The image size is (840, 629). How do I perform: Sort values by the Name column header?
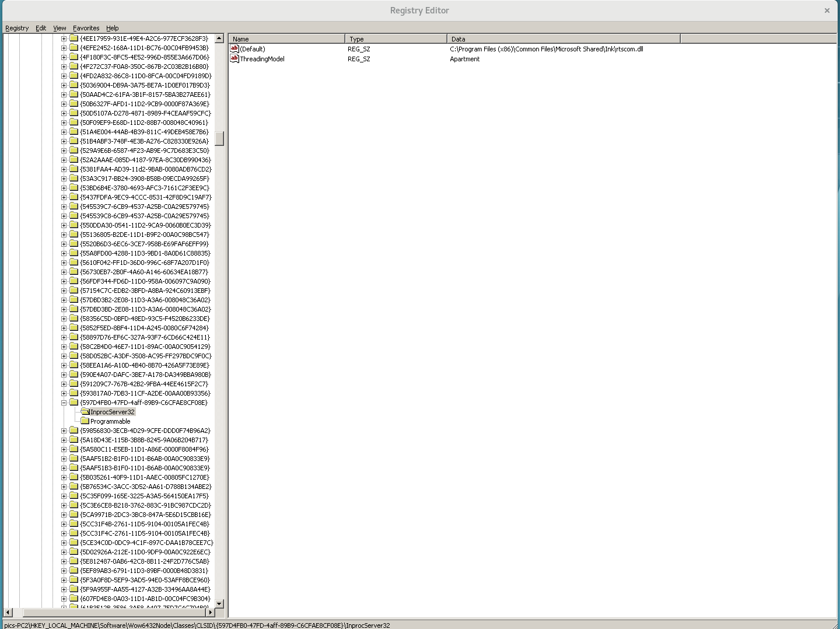(287, 39)
